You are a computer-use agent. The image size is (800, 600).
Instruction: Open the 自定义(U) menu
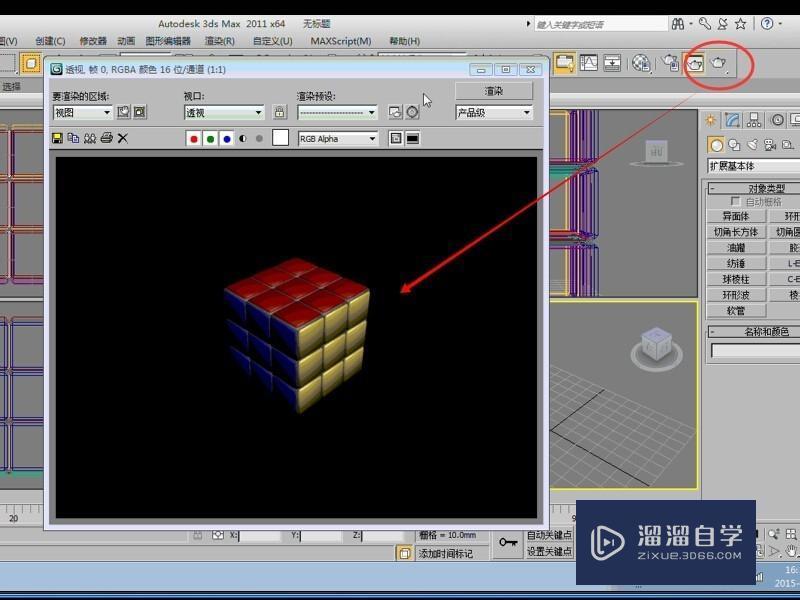click(272, 41)
